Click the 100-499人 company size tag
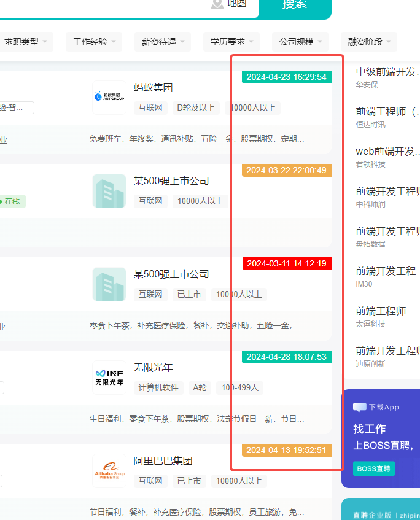Screen dimensions: 420x520 point(240,387)
